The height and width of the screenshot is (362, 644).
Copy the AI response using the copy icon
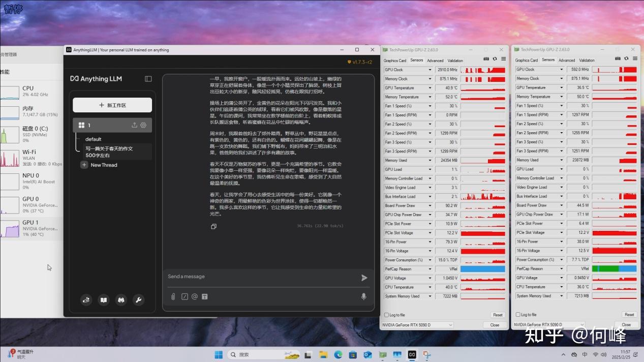(x=213, y=226)
